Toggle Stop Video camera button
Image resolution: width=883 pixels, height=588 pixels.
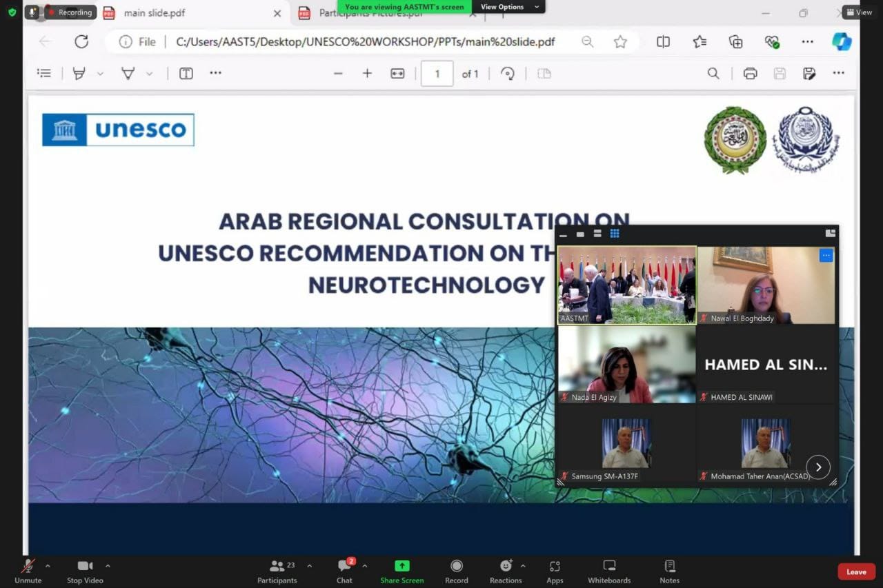point(85,571)
